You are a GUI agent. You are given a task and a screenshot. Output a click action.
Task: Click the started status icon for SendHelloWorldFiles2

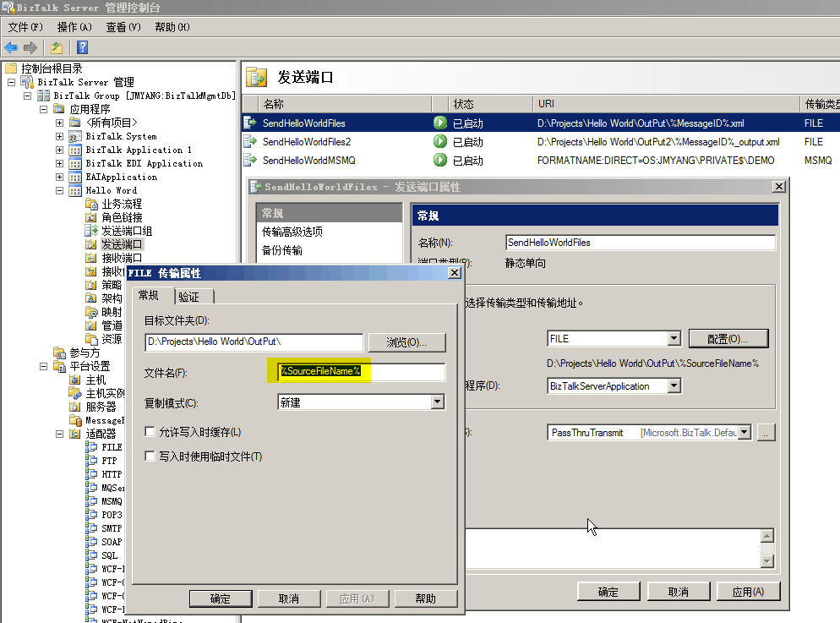pos(439,141)
